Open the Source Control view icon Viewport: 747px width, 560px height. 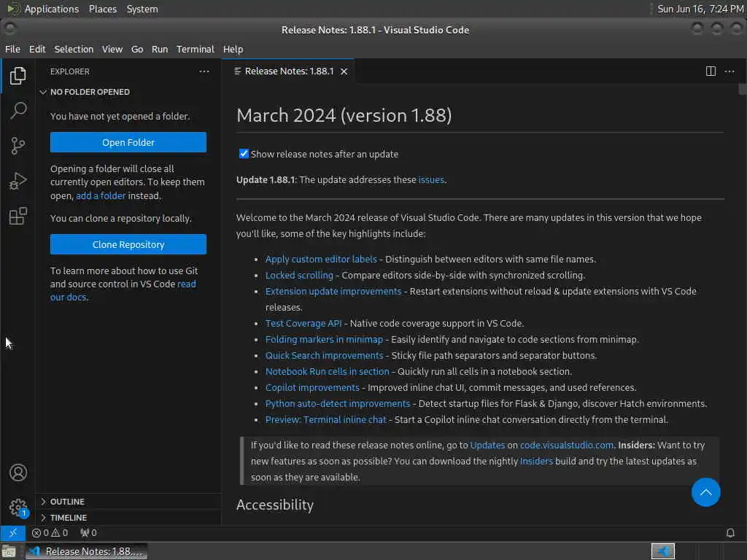[18, 146]
